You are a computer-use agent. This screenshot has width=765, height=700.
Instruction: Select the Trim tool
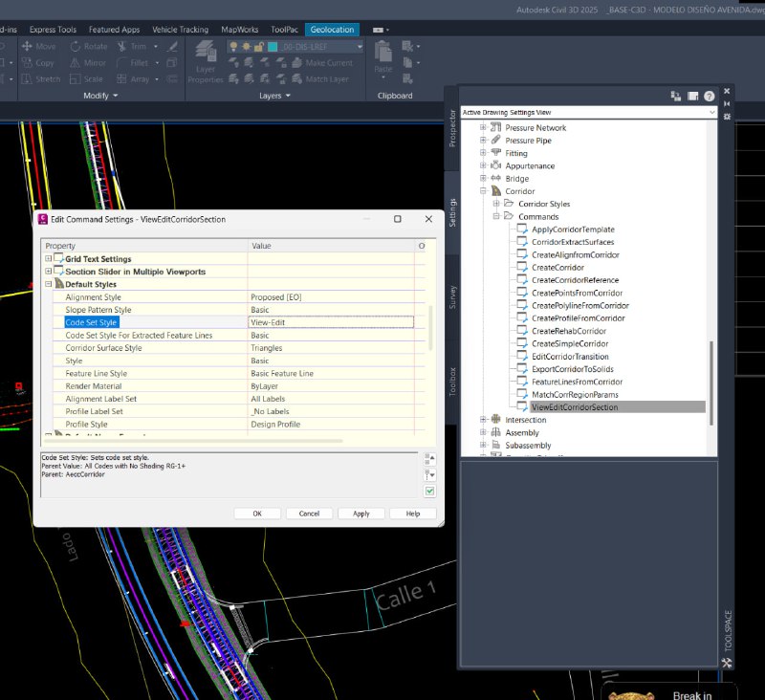click(132, 46)
